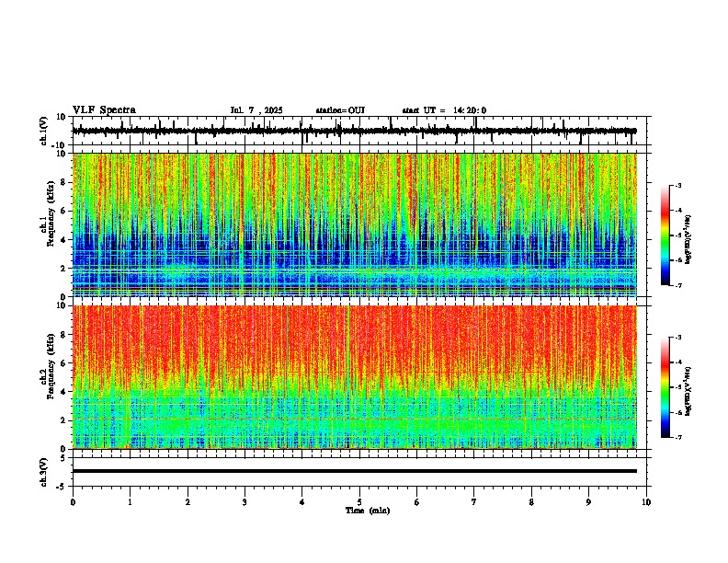Click the ch.1 waveform trace panel
The width and height of the screenshot is (728, 563).
coord(361,131)
